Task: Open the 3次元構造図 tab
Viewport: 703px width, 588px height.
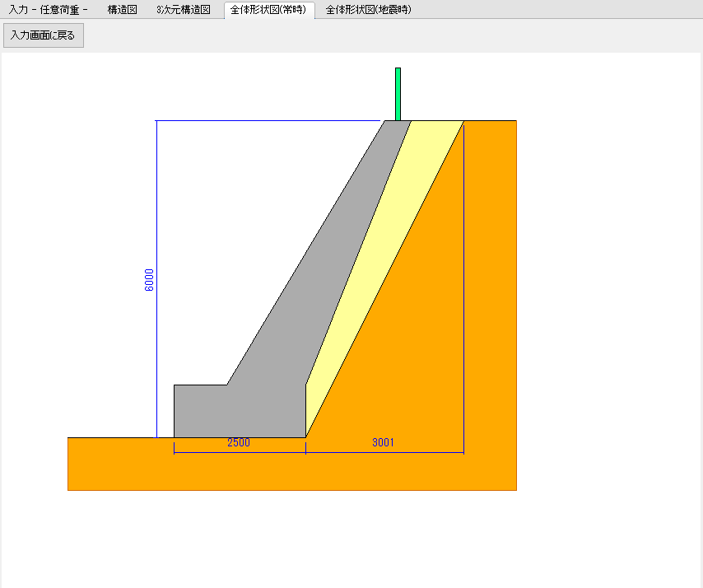Action: pyautogui.click(x=184, y=10)
